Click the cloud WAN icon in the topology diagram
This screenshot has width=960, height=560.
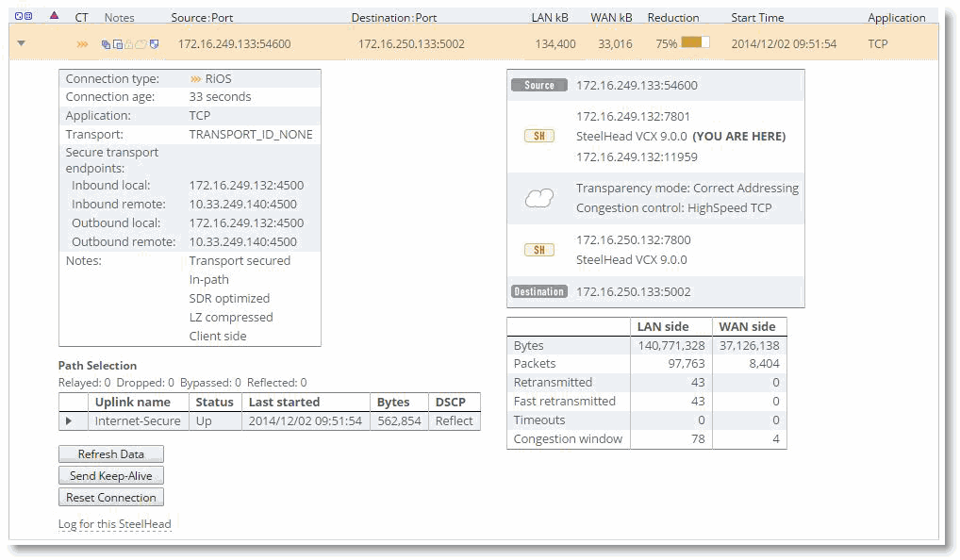[x=538, y=199]
